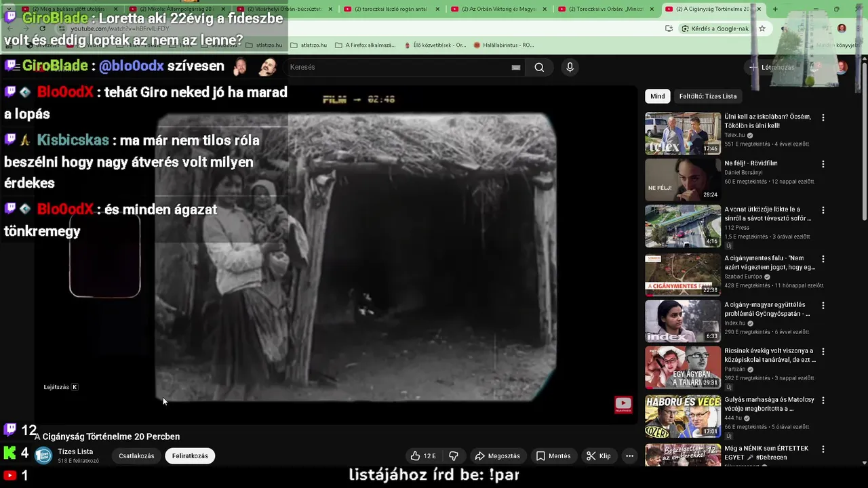Close the 'A Cigányság Történelme' tab
The width and height of the screenshot is (868, 488).
[758, 9]
